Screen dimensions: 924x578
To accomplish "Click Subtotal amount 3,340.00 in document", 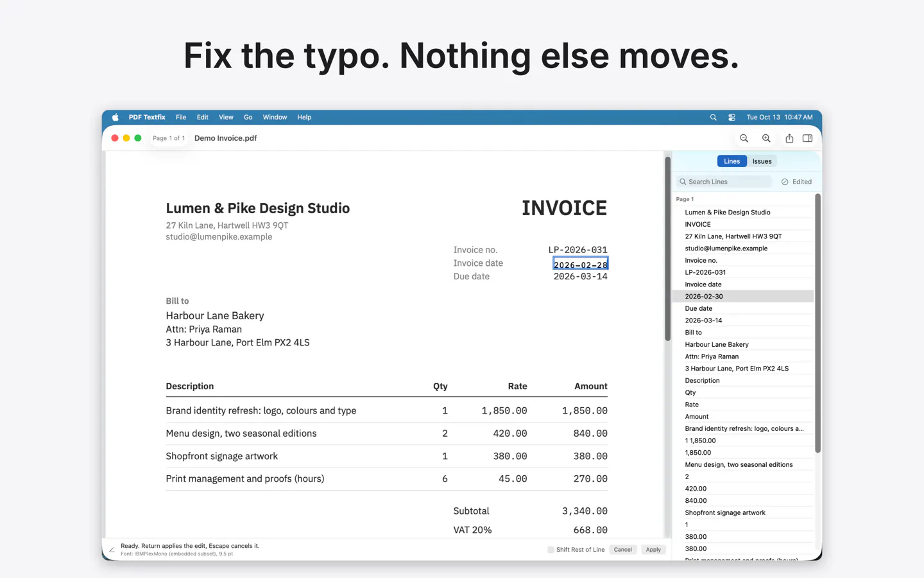I will point(585,511).
